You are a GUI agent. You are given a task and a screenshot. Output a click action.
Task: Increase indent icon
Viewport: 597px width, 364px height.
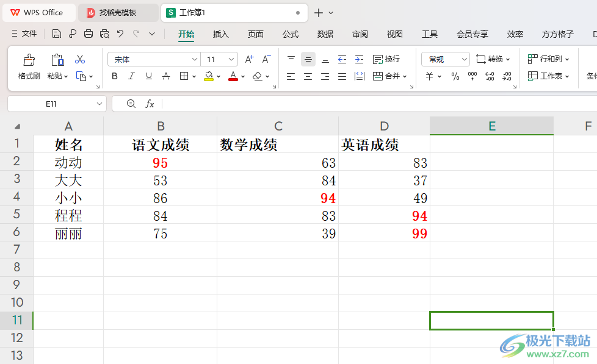359,59
